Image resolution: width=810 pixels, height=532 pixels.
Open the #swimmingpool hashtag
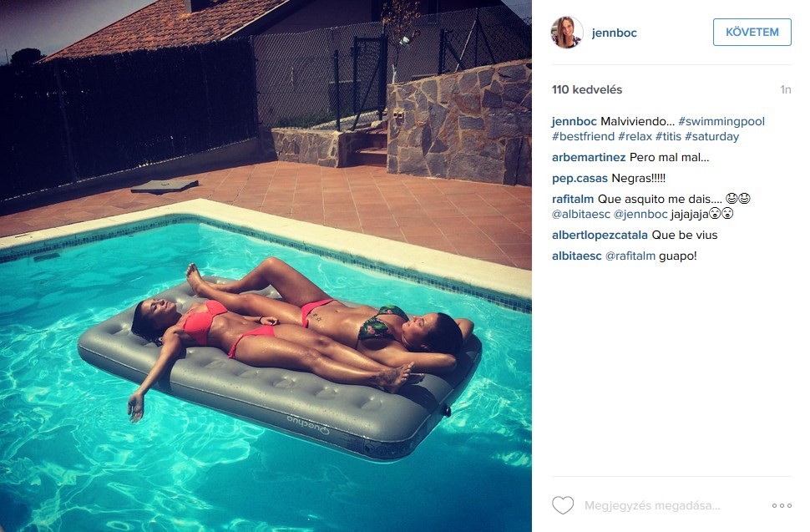pyautogui.click(x=721, y=121)
